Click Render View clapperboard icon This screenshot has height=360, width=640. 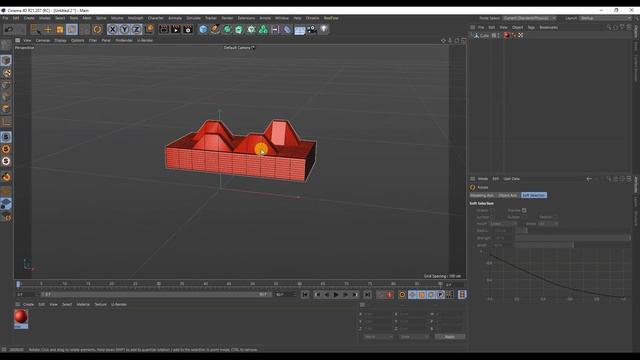click(x=164, y=29)
